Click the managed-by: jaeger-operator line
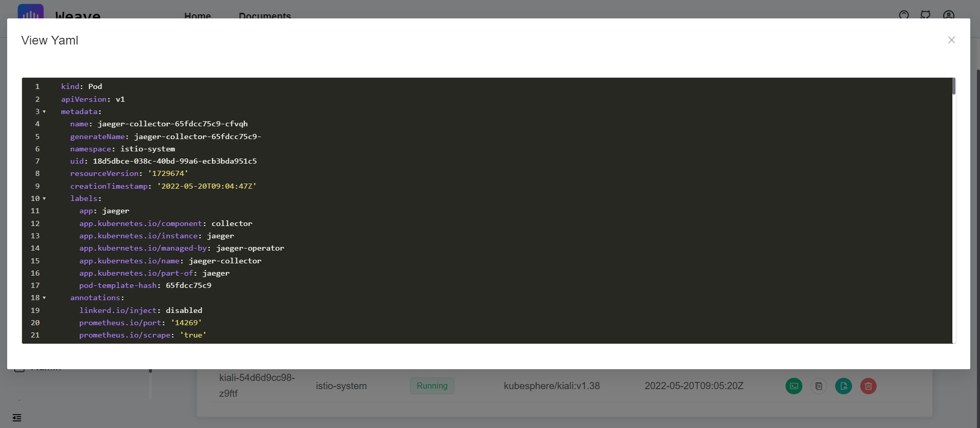Screen dimensions: 980x428 click(181, 248)
